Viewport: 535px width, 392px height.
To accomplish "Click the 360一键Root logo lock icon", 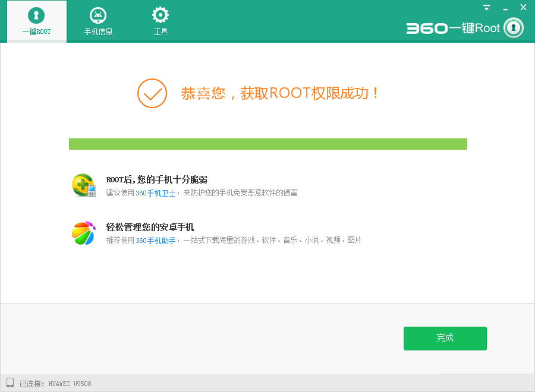I will [x=514, y=28].
